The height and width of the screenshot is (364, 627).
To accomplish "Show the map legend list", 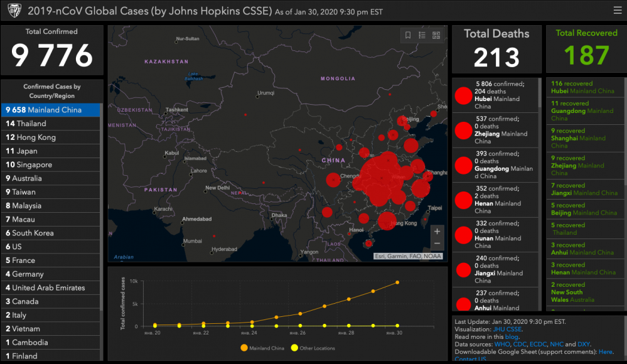I will click(422, 35).
